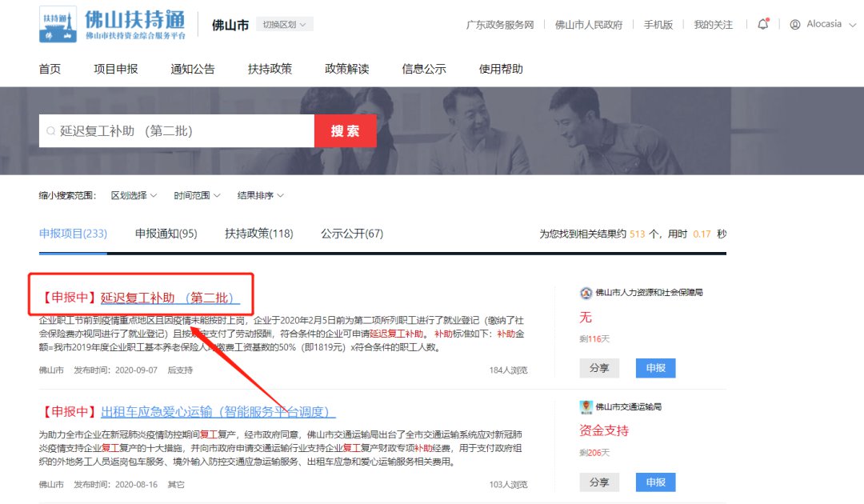The height and width of the screenshot is (504, 864).
Task: Switch to the 扶持政策(118) tab
Action: [x=259, y=234]
